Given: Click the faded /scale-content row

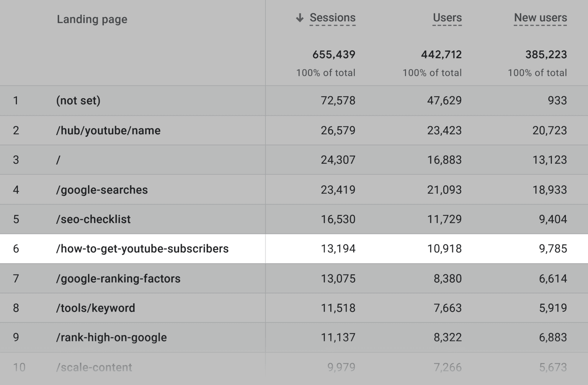Looking at the screenshot, I should 94,367.
